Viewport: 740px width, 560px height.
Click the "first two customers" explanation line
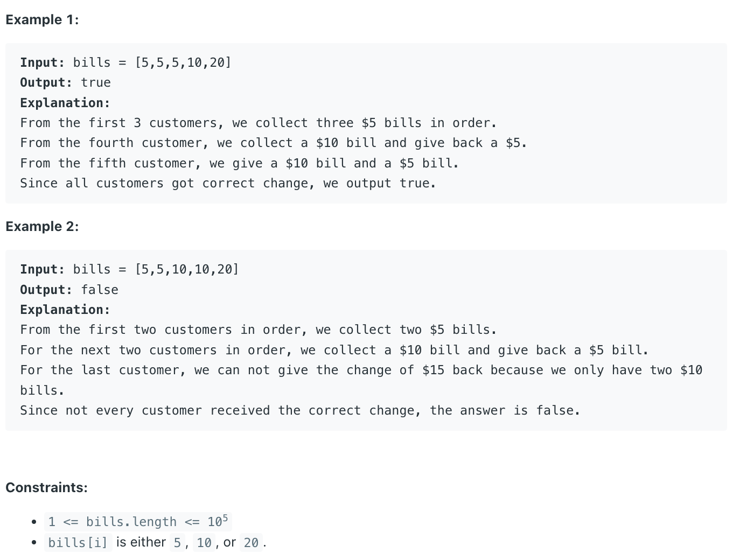(x=259, y=330)
